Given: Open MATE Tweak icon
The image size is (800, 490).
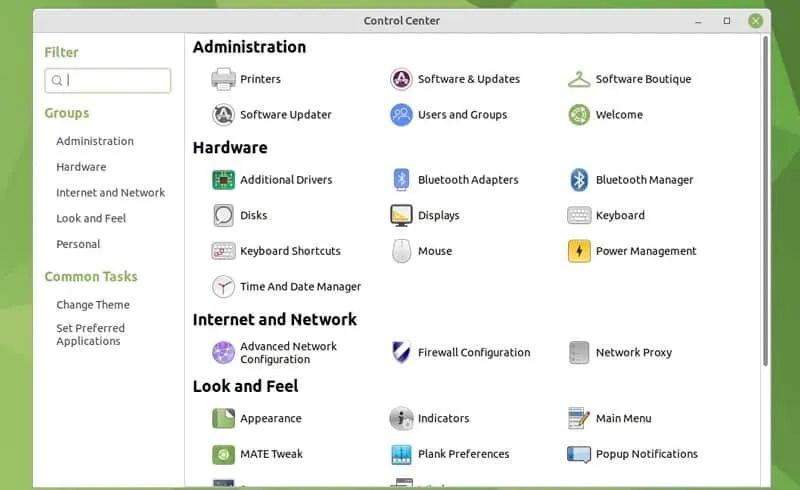Looking at the screenshot, I should 223,454.
